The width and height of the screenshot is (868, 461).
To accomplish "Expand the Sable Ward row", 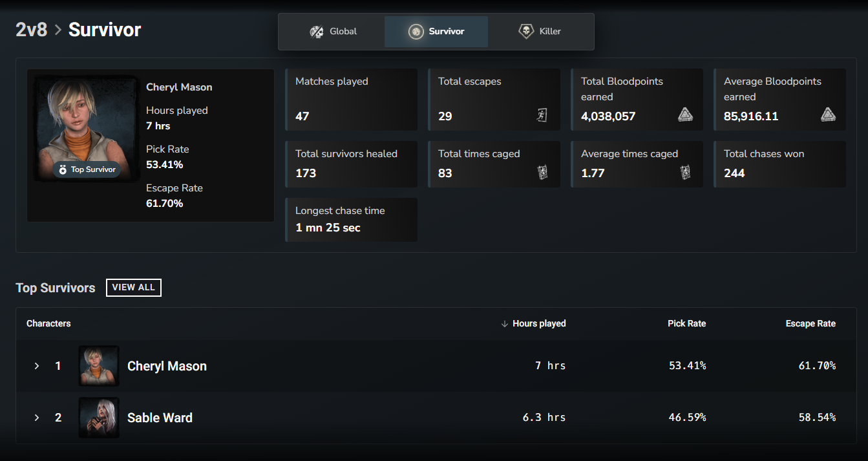I will coord(37,418).
